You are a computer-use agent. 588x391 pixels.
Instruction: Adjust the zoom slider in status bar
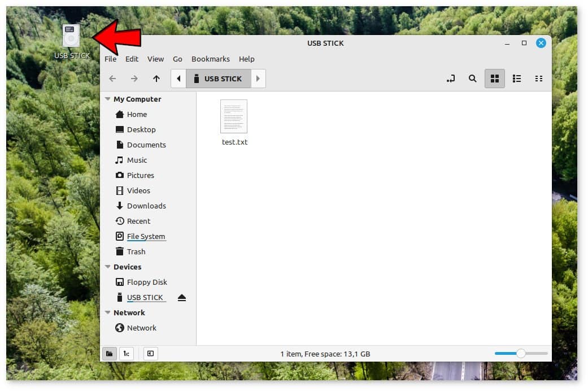pos(520,353)
